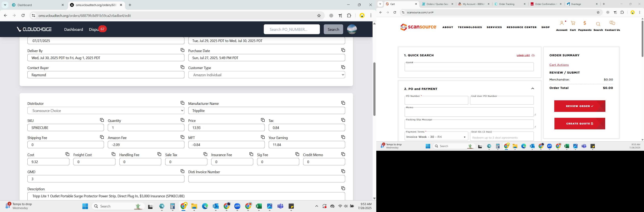Switch to Order Confirmation tab

click(546, 4)
